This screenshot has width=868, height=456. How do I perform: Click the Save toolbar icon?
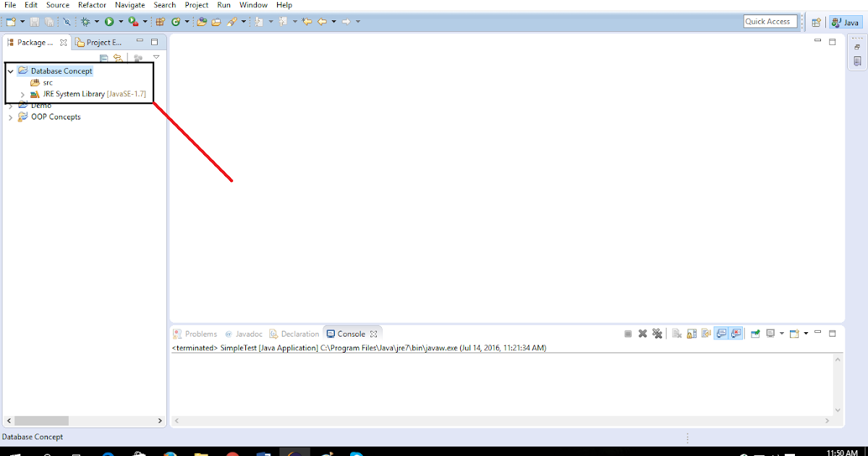click(35, 21)
